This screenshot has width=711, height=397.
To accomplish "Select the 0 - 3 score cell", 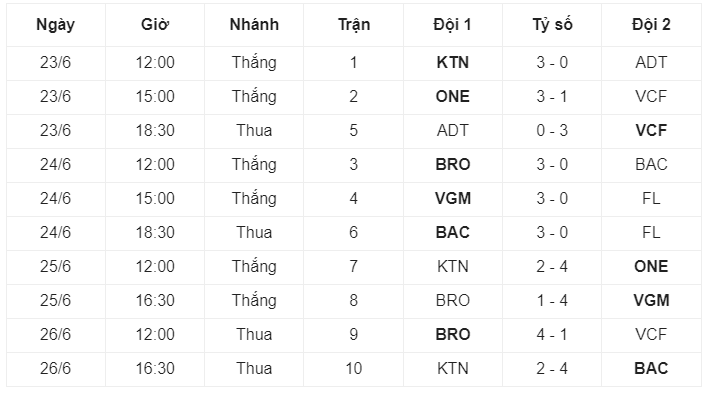I will click(552, 131).
